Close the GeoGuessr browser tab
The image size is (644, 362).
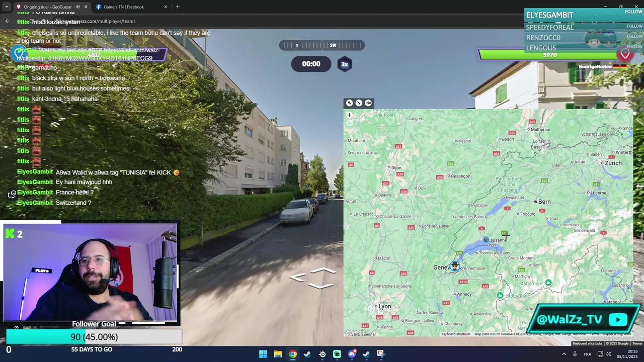(x=86, y=7)
